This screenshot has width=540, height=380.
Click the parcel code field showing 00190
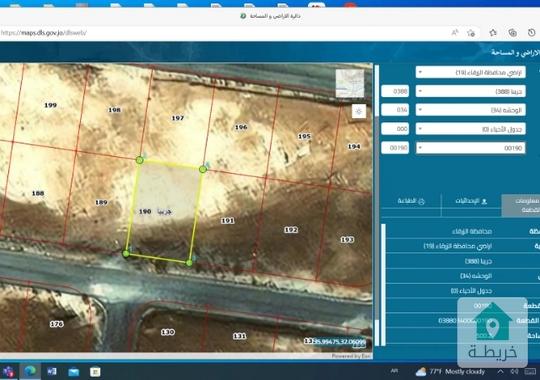pyautogui.click(x=395, y=148)
